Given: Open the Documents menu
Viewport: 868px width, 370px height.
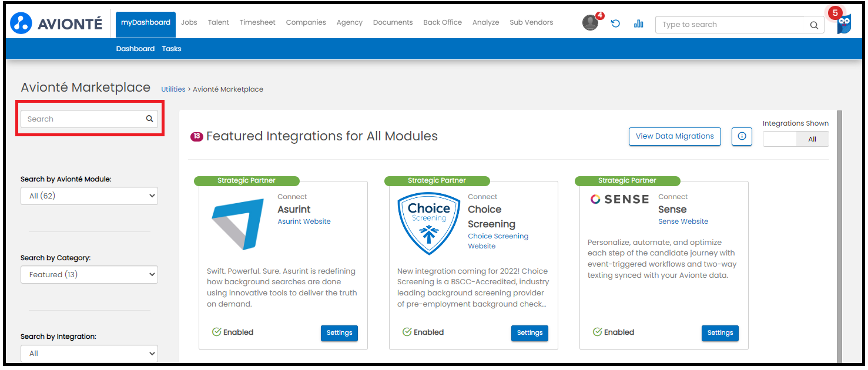Looking at the screenshot, I should click(393, 22).
